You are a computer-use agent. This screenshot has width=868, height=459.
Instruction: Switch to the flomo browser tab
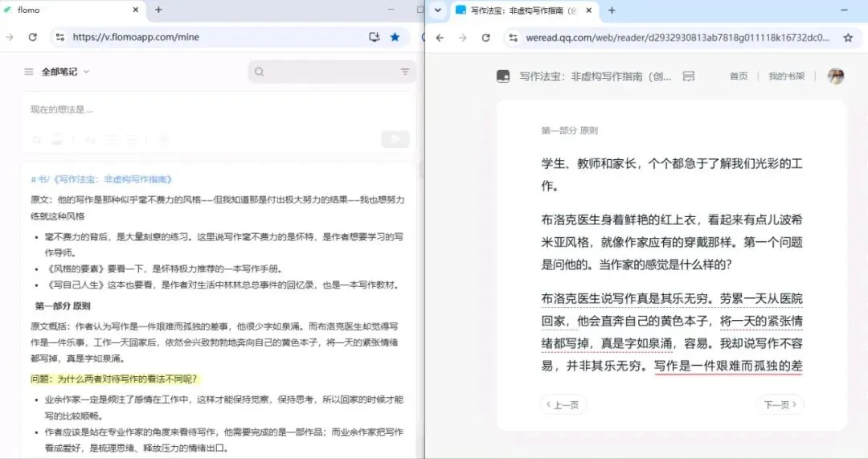tap(72, 10)
